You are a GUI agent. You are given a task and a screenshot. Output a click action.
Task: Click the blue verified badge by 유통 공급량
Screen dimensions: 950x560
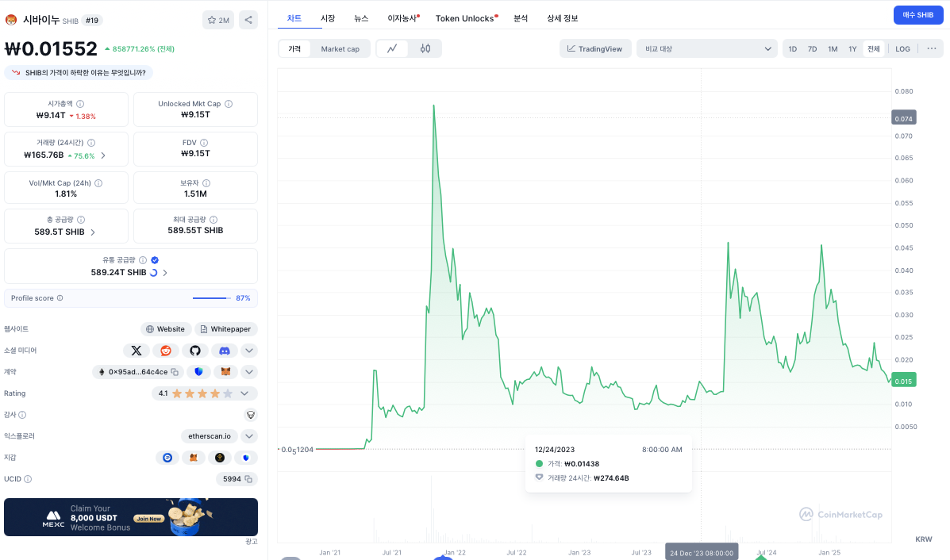(x=155, y=260)
